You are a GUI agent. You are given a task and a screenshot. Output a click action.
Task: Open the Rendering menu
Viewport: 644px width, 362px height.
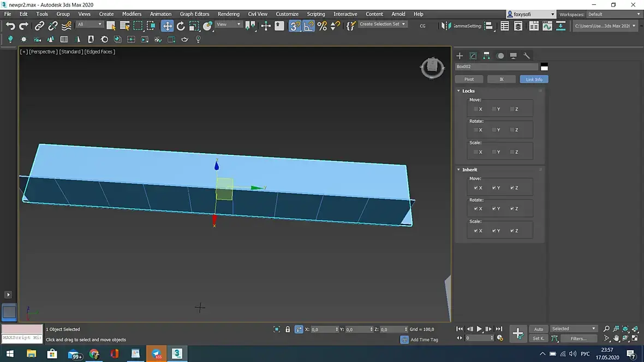click(228, 14)
